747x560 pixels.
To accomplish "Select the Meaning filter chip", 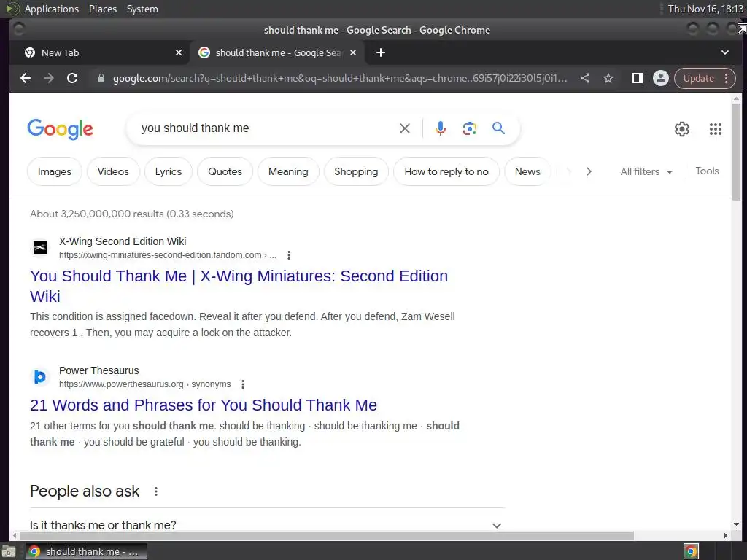I will click(288, 171).
